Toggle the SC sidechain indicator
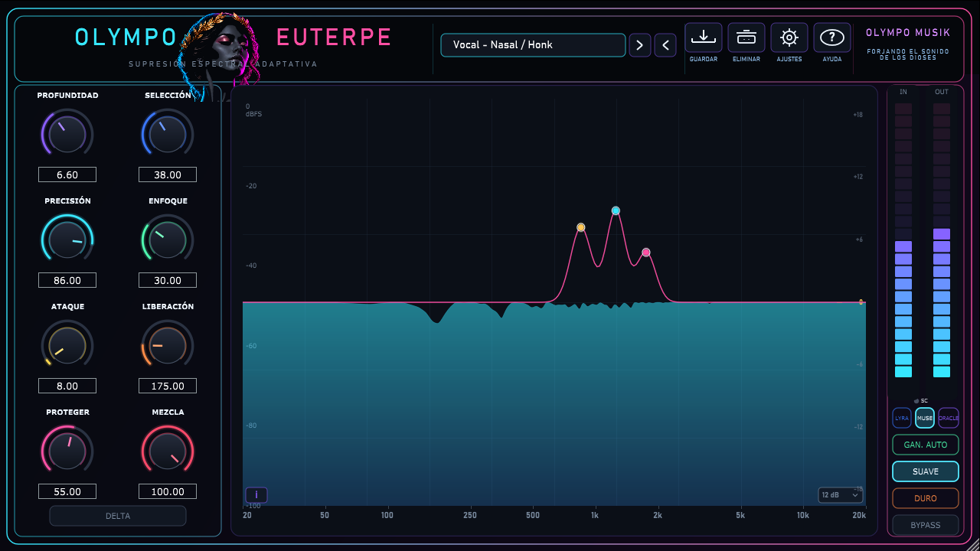This screenshot has width=980, height=551. click(x=921, y=400)
